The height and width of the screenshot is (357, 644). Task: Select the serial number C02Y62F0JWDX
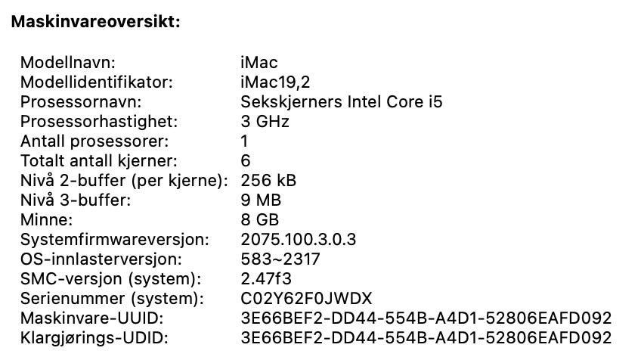306,299
